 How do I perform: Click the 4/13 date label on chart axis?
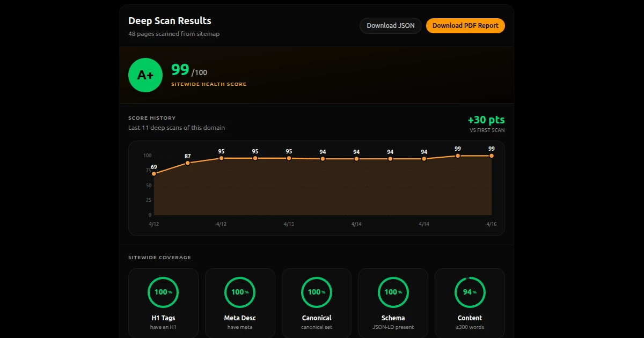click(289, 224)
